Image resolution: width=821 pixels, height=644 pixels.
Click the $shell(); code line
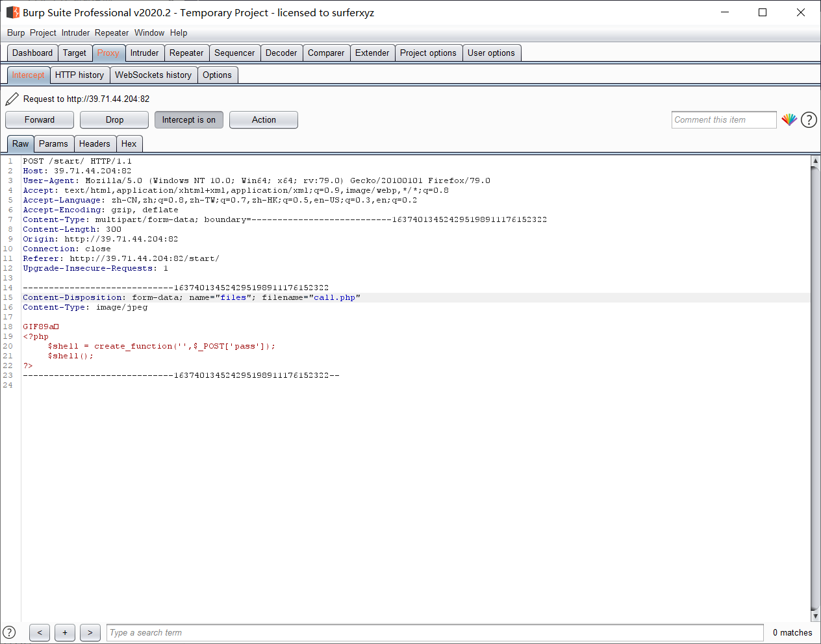coord(71,356)
